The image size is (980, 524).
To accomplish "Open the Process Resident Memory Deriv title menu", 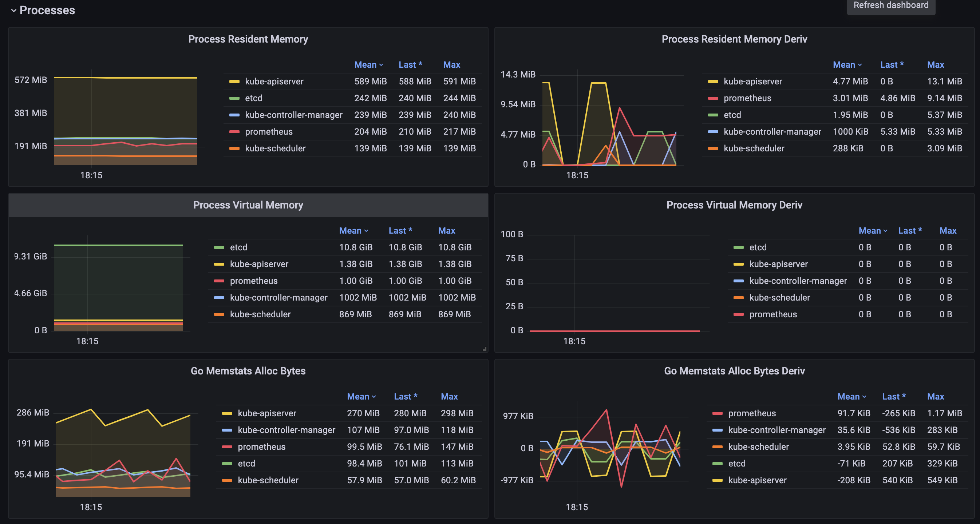I will pos(734,39).
